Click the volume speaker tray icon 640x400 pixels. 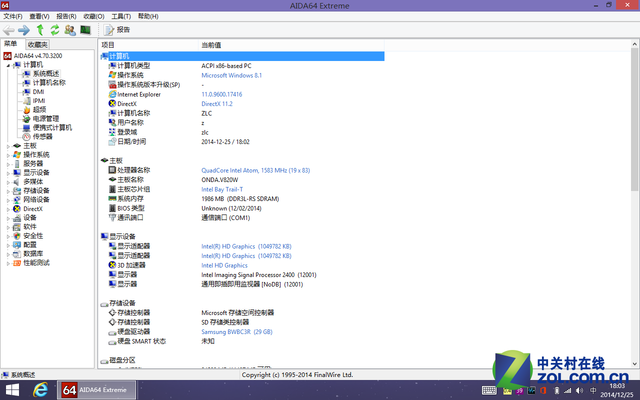click(579, 391)
